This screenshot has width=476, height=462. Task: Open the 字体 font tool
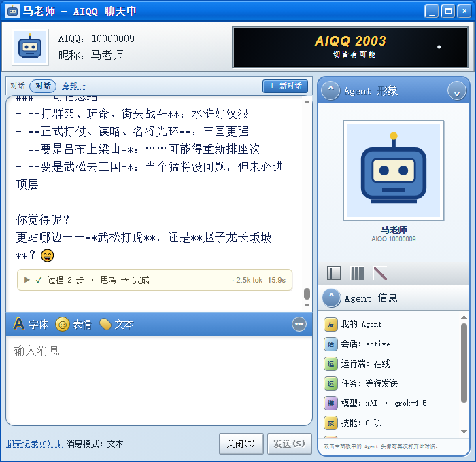[31, 324]
